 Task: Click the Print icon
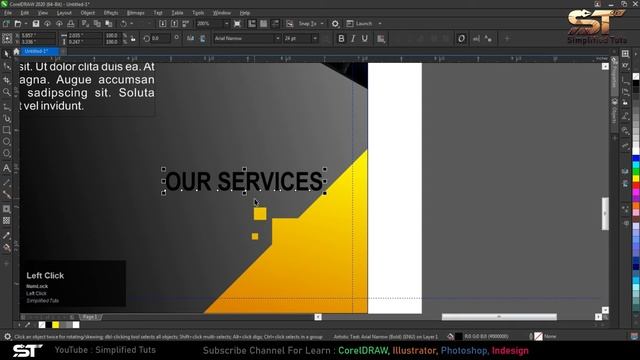(x=71, y=24)
